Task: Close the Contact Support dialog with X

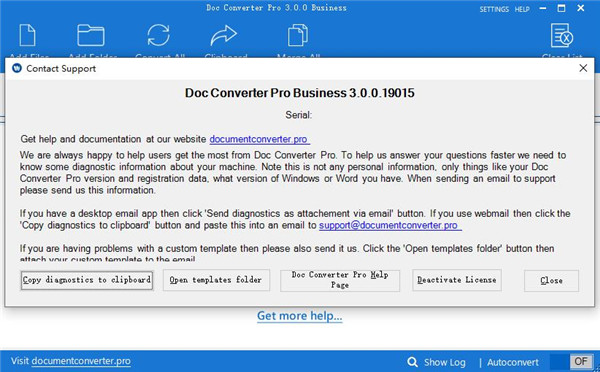Action: click(583, 68)
